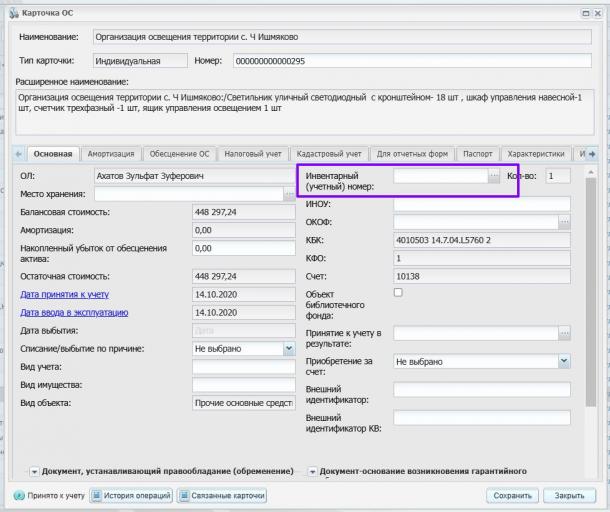Screen dimensions: 610x512
Task: Open ОКОФ lookup ellipsis button
Action: coord(564,222)
